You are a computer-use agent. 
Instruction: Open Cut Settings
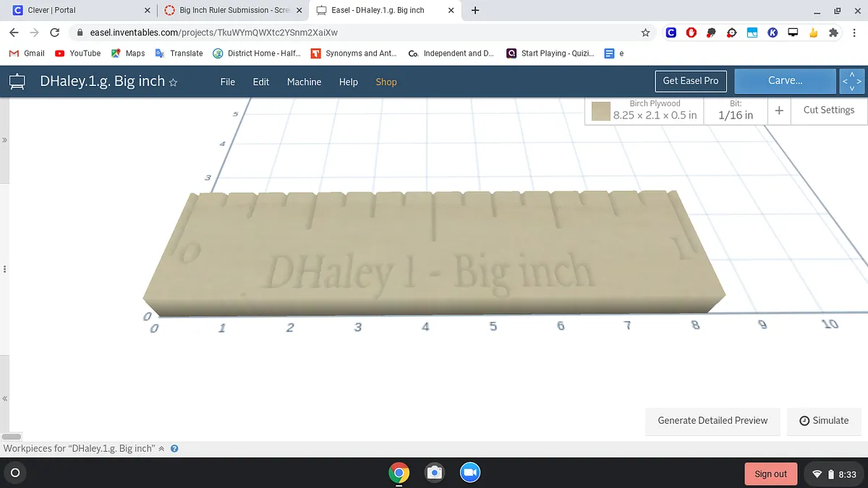(x=829, y=110)
